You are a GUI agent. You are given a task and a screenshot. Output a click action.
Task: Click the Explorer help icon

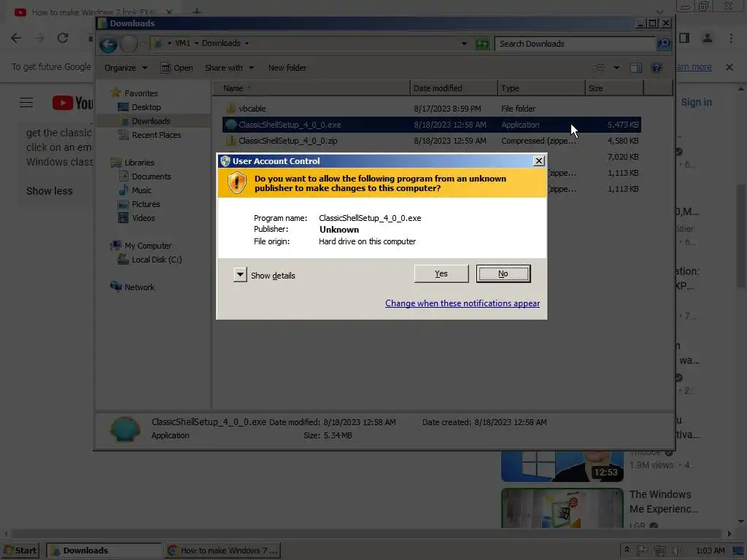(656, 68)
